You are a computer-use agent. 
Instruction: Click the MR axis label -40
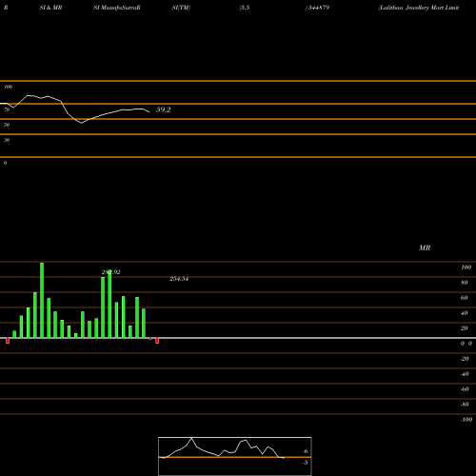click(x=465, y=374)
